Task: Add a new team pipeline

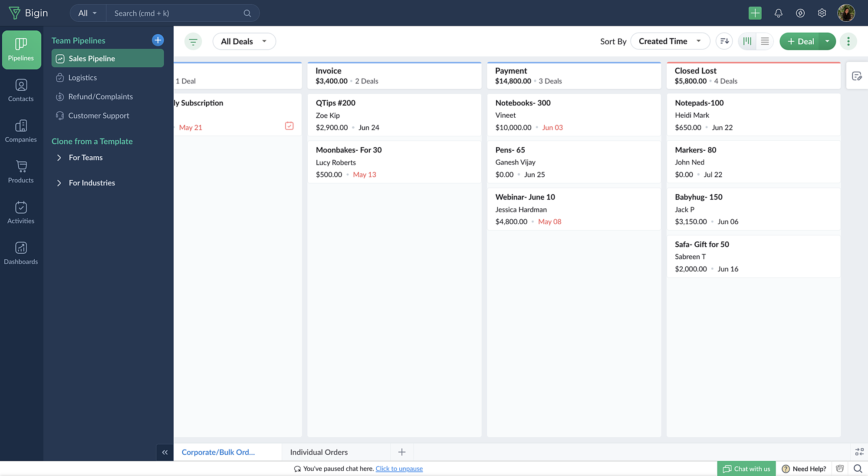Action: tap(158, 40)
